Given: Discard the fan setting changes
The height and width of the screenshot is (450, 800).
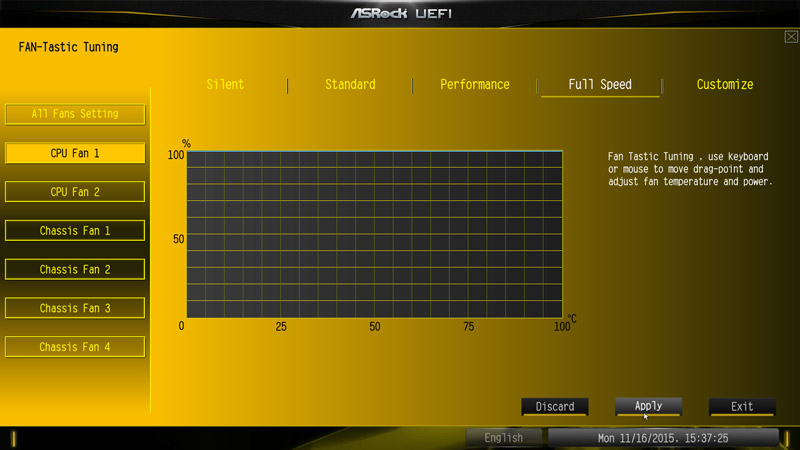Looking at the screenshot, I should 555,407.
